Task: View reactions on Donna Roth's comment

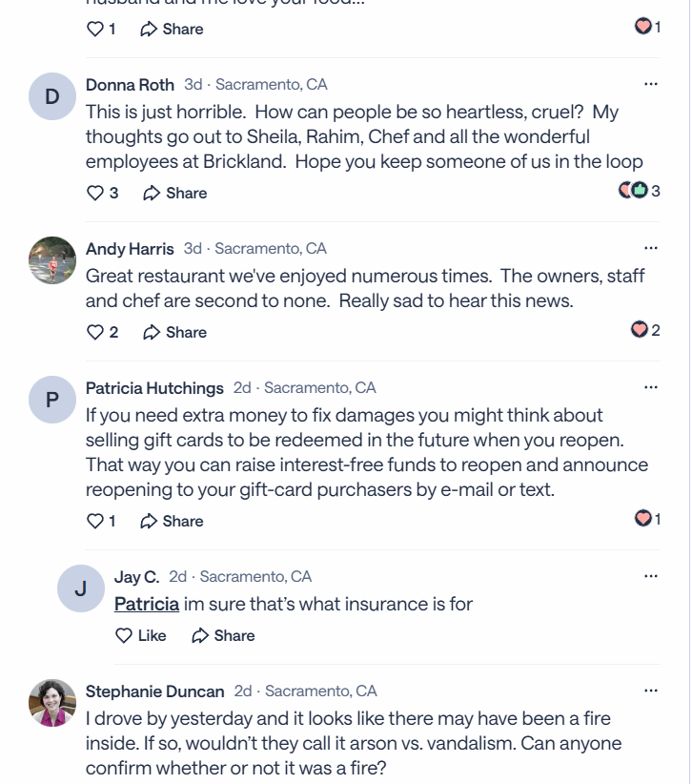Action: click(639, 191)
